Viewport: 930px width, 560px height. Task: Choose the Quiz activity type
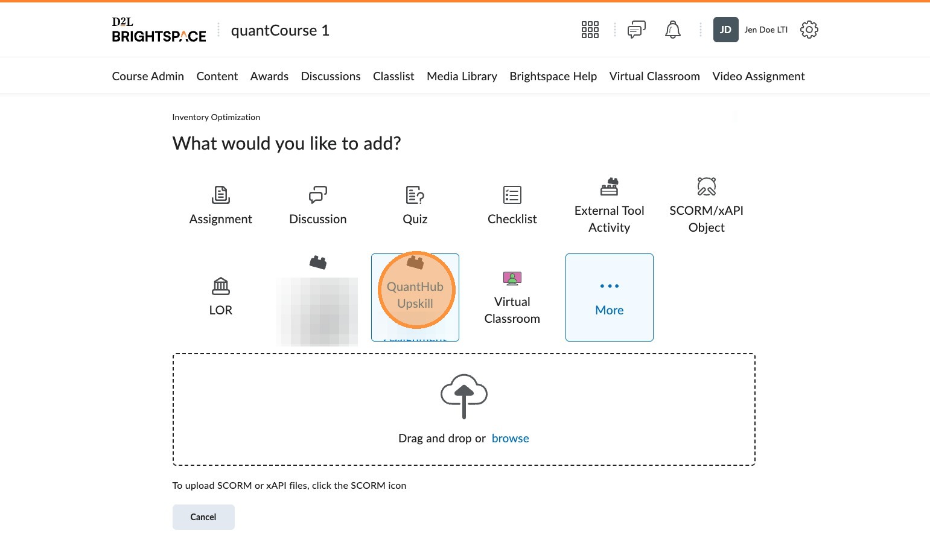tap(415, 206)
